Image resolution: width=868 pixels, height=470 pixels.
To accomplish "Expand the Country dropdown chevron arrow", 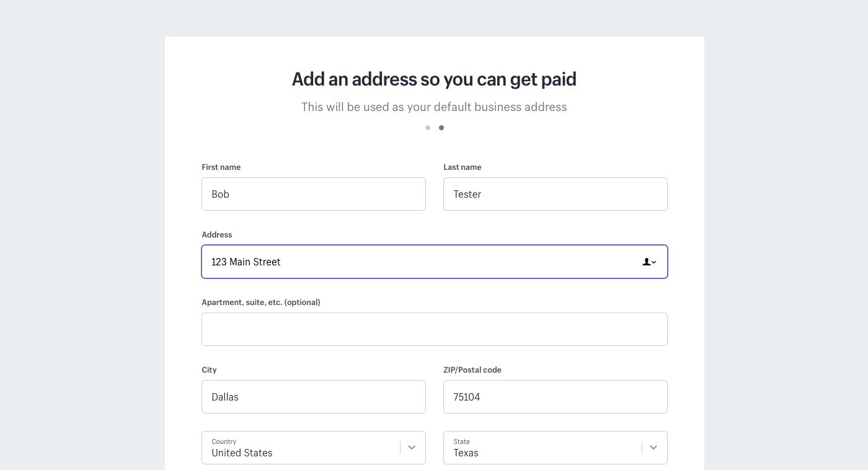I will pos(412,448).
